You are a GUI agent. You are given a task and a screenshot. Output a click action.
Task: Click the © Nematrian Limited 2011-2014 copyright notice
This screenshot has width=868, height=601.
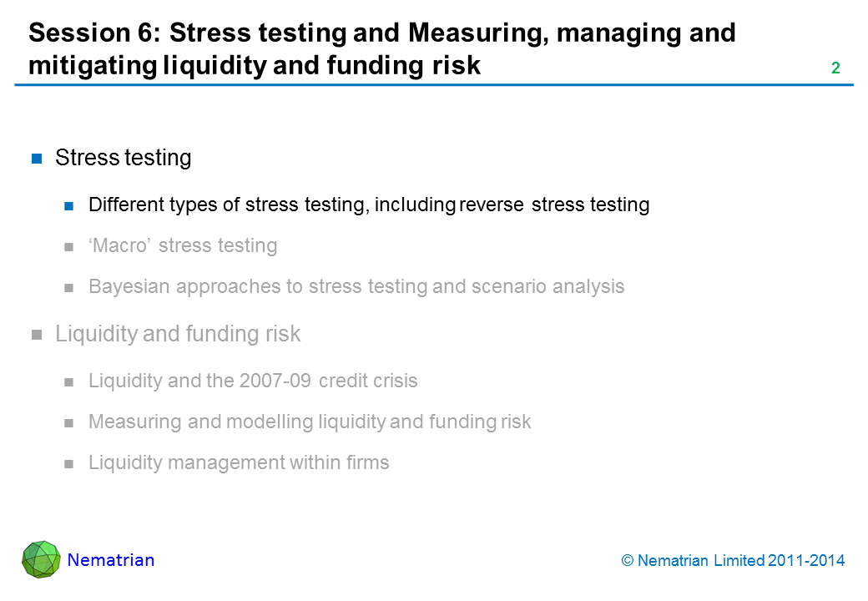click(733, 561)
